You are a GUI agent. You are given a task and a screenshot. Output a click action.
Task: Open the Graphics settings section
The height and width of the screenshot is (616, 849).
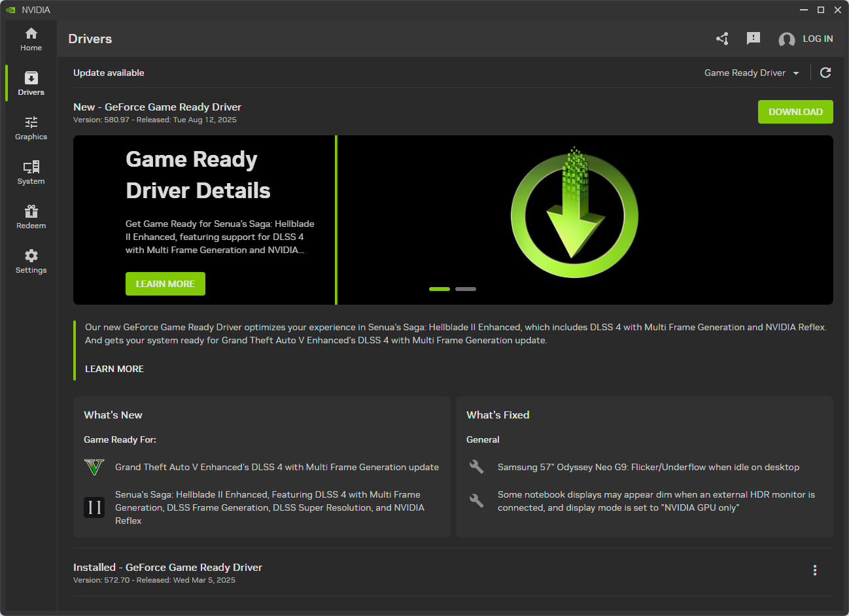31,128
